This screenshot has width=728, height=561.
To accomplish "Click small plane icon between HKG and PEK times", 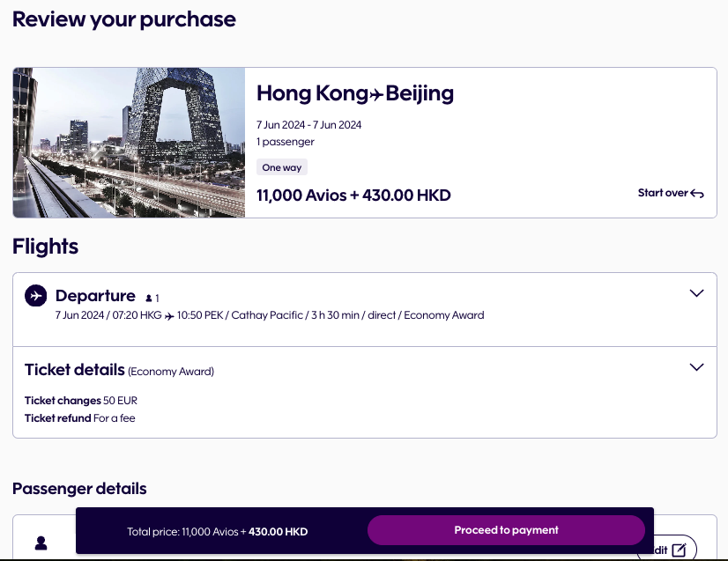I will pos(169,315).
